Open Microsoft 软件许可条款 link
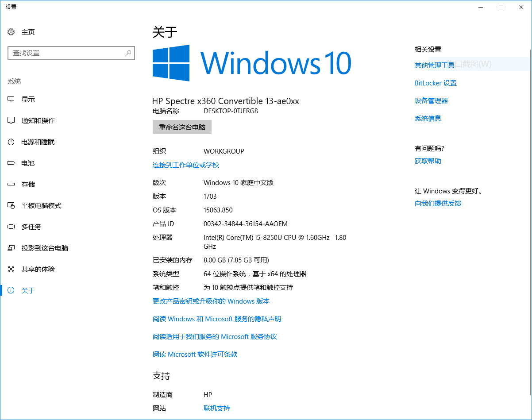This screenshot has width=532, height=420. pyautogui.click(x=195, y=354)
